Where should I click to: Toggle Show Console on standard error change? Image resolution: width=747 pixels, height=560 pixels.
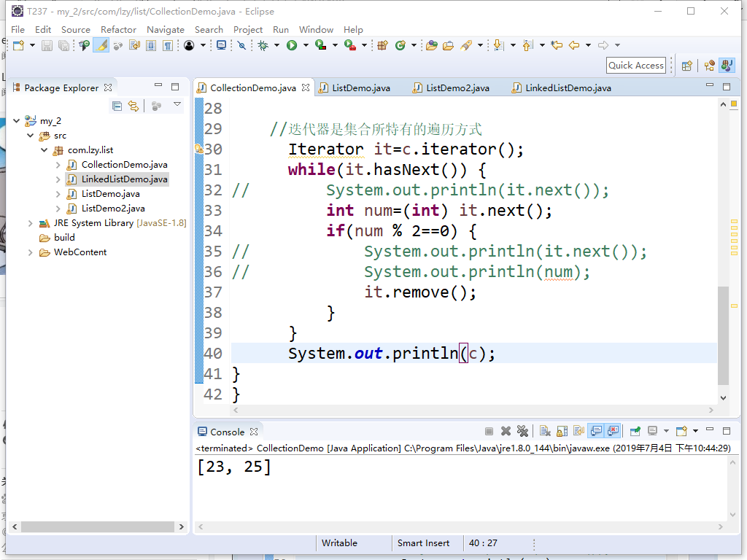coord(613,432)
